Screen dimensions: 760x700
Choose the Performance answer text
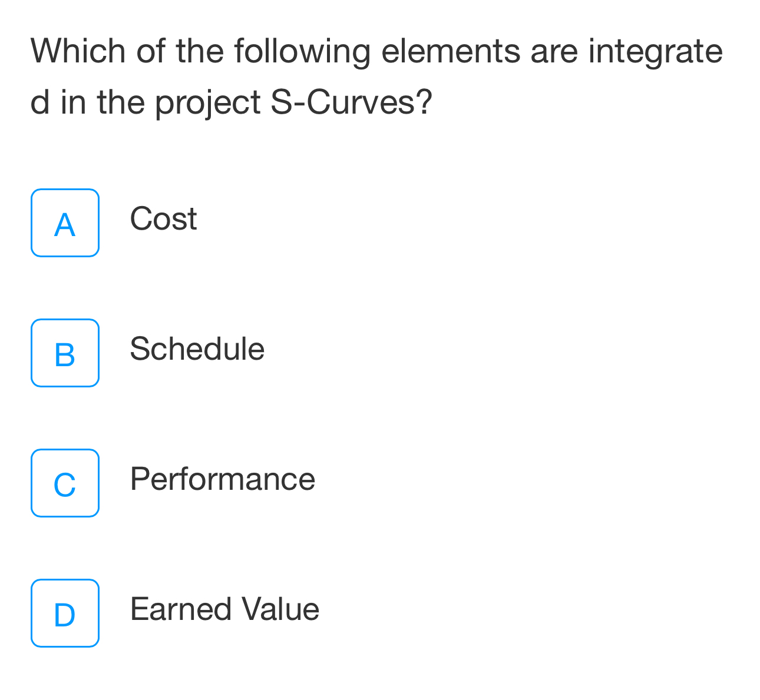(x=223, y=479)
